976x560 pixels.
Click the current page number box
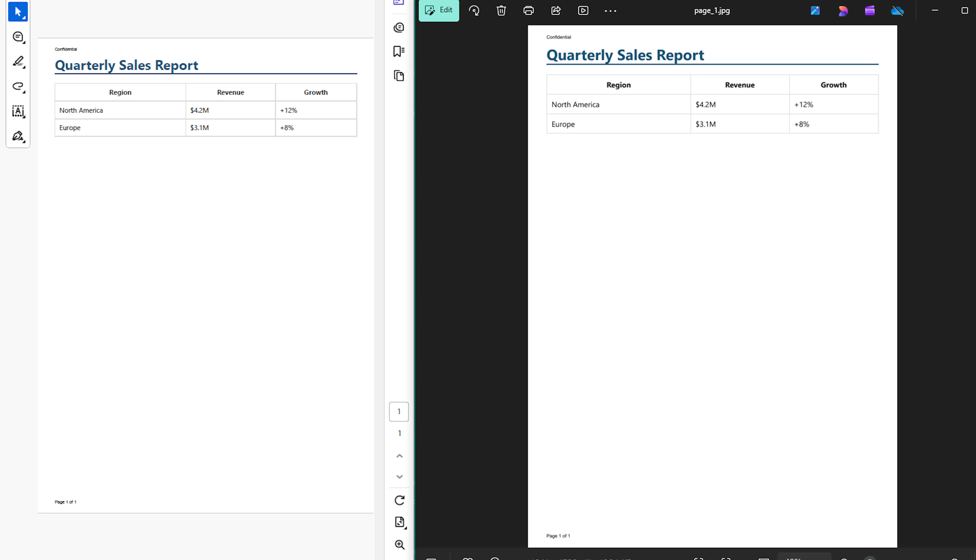coord(399,412)
